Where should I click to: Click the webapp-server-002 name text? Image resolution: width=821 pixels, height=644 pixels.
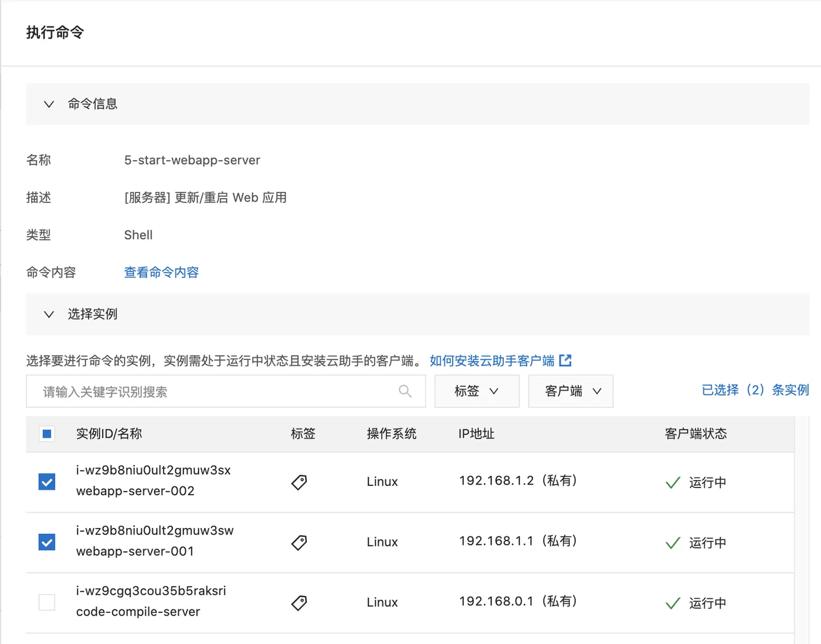pos(135,491)
